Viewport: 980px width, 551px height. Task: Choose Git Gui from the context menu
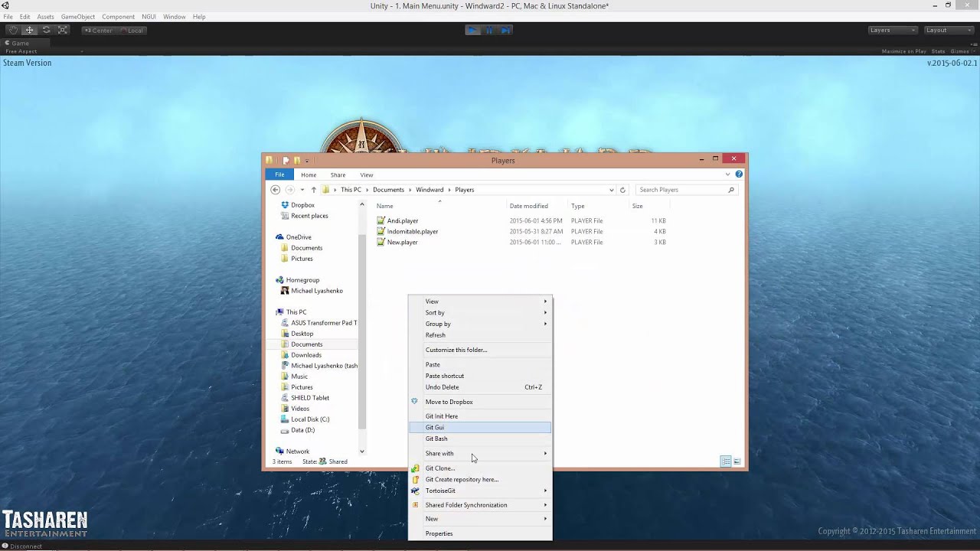(480, 428)
